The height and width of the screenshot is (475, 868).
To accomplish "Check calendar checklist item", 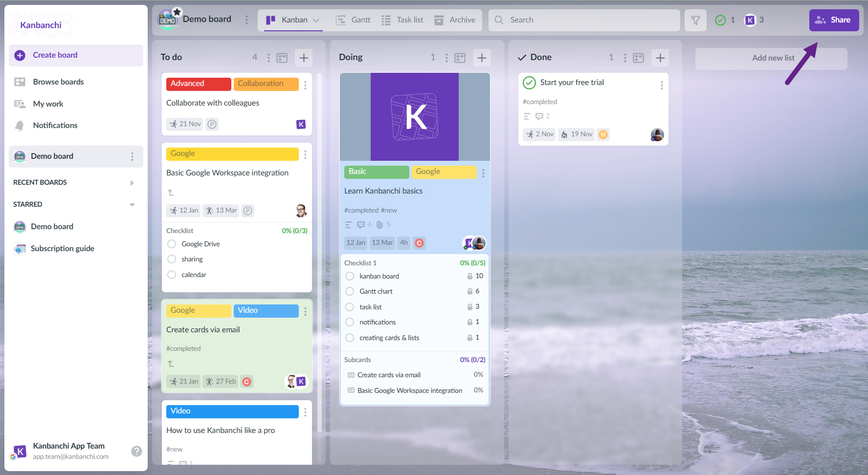I will tap(172, 275).
